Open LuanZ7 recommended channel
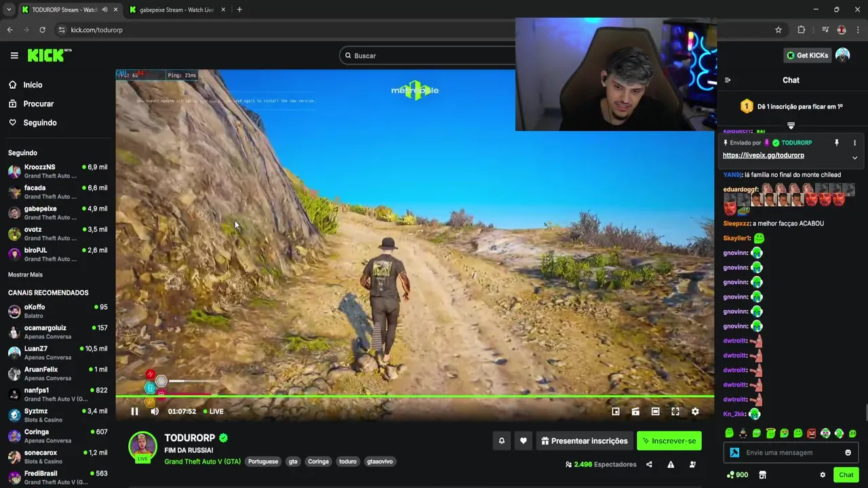This screenshot has height=488, width=868. (x=57, y=352)
